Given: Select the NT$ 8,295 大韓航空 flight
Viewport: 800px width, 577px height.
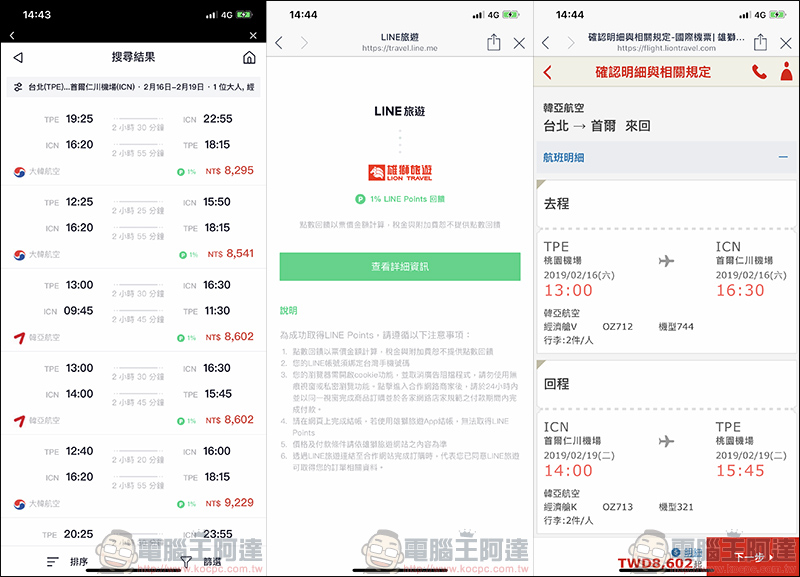Looking at the screenshot, I should [134, 145].
